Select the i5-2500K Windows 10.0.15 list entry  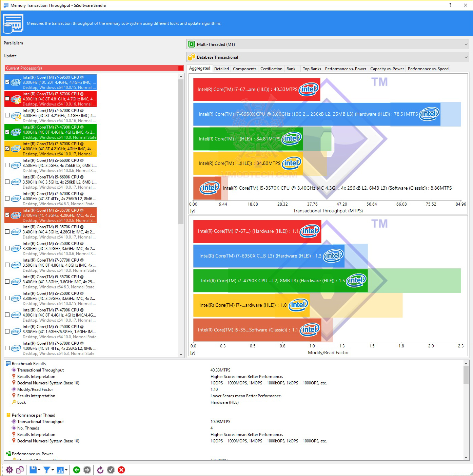[51, 299]
